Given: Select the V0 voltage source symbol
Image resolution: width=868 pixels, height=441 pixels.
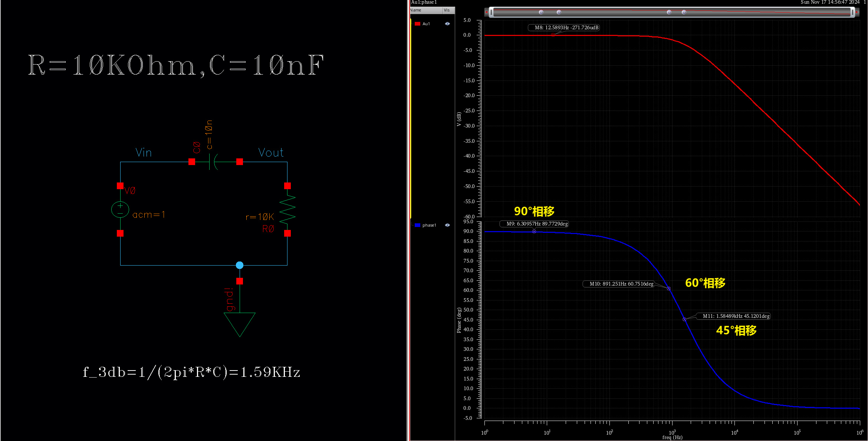Looking at the screenshot, I should coord(120,210).
